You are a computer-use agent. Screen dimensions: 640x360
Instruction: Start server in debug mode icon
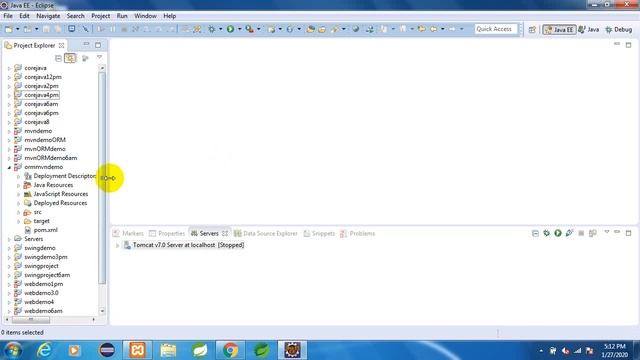click(x=547, y=233)
